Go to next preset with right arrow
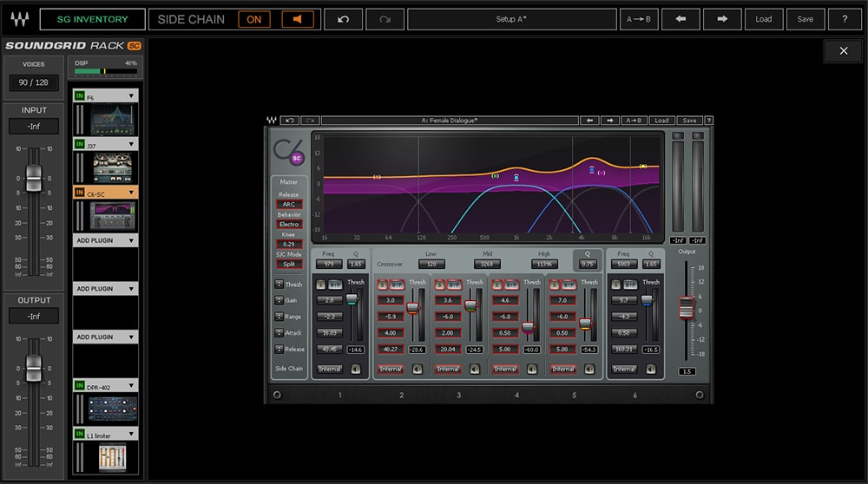 (x=722, y=19)
